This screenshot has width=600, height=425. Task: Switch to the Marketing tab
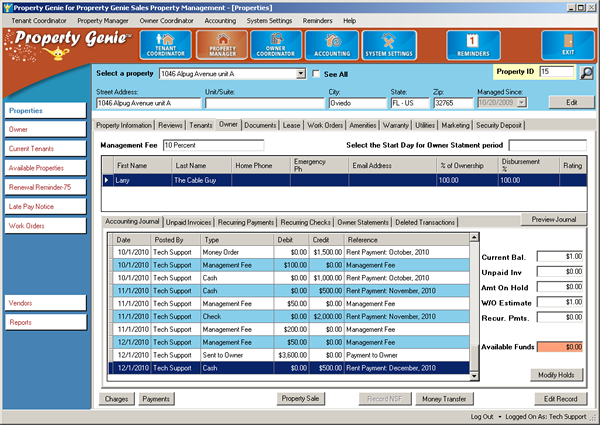point(455,125)
